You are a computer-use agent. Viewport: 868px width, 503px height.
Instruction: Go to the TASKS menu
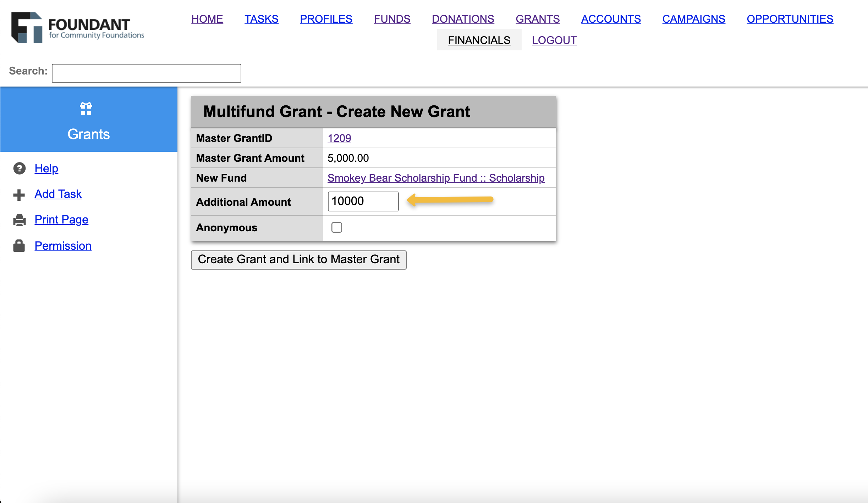pyautogui.click(x=262, y=19)
